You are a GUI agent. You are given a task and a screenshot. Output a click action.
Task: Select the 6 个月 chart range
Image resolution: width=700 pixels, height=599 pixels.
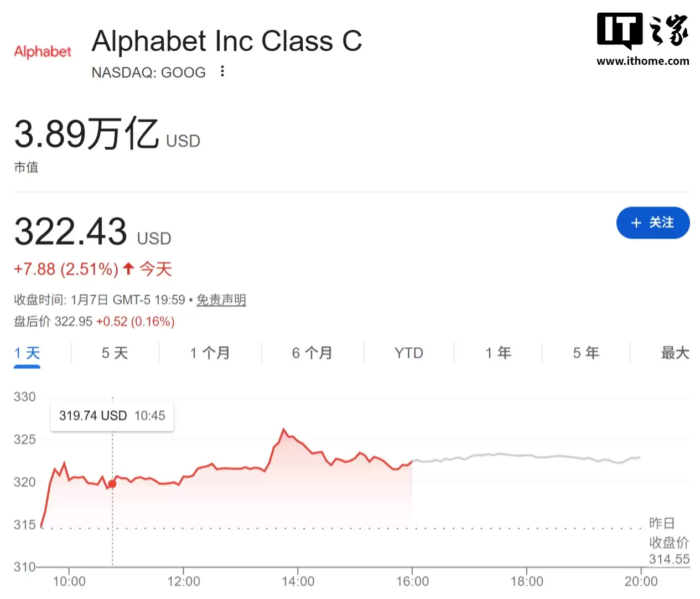pyautogui.click(x=312, y=353)
